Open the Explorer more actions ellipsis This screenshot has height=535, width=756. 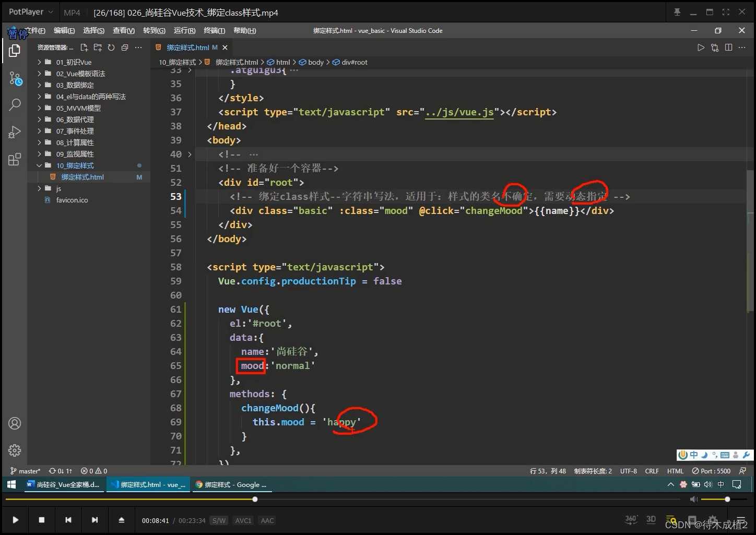[x=138, y=47]
